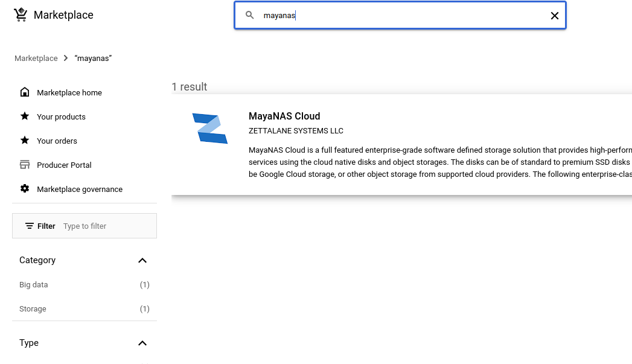Click the MayaNAS Cloud logo thumbnail
The width and height of the screenshot is (632, 364).
tap(209, 129)
